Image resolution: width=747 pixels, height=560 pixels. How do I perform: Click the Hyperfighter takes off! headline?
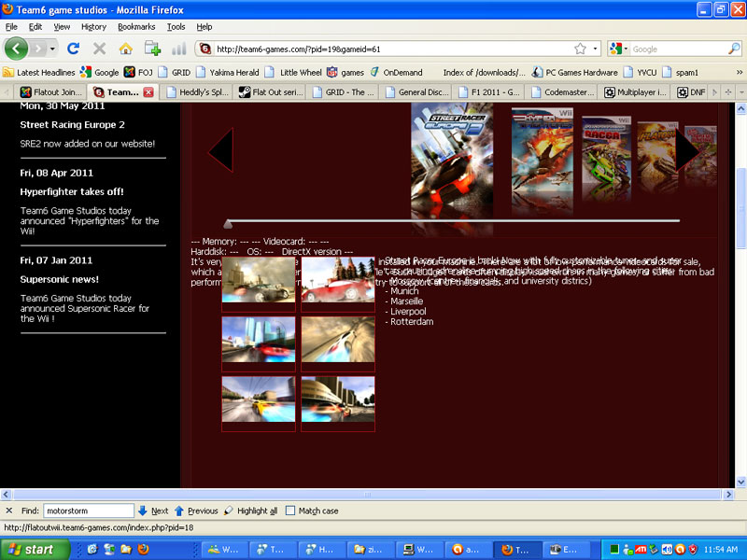(72, 192)
